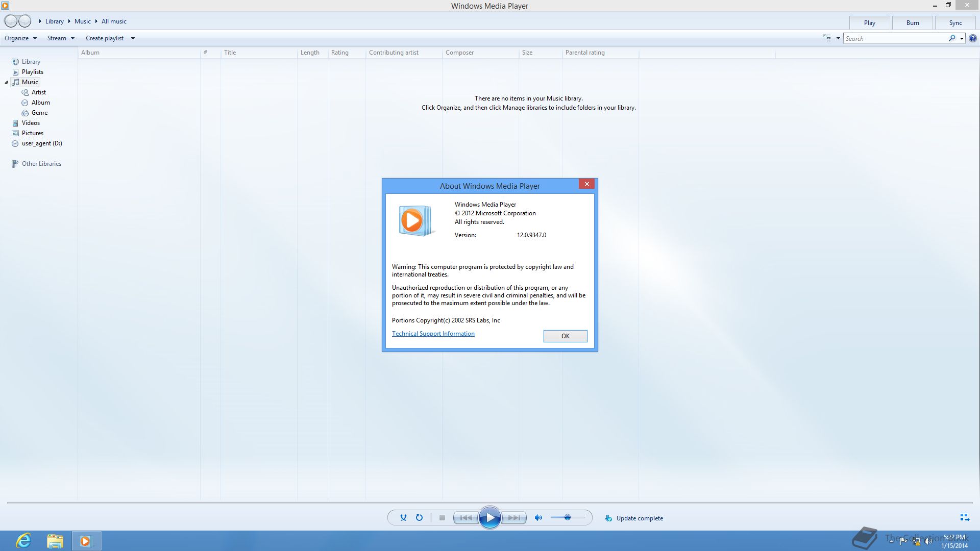Click Library in the breadcrumb path
The image size is (980, 551).
(x=54, y=21)
